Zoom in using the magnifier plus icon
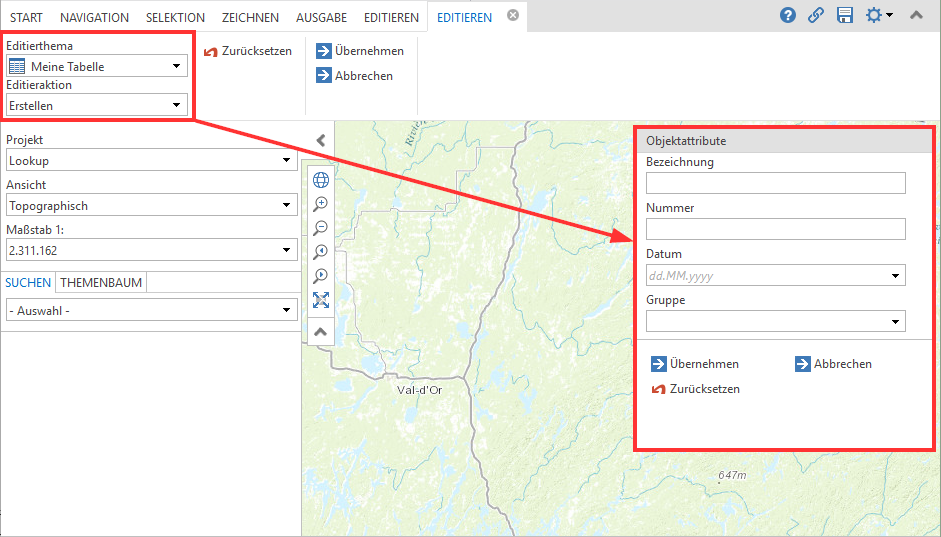 (321, 204)
